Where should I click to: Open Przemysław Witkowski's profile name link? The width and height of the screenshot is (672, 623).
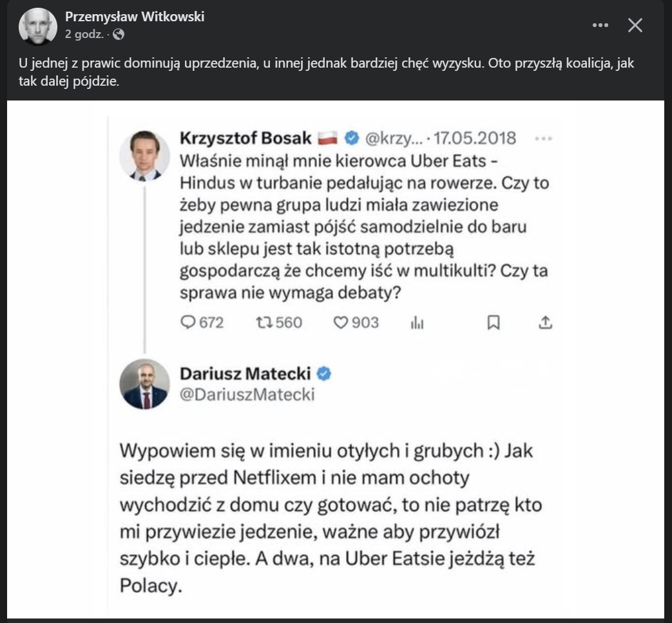coord(135,17)
